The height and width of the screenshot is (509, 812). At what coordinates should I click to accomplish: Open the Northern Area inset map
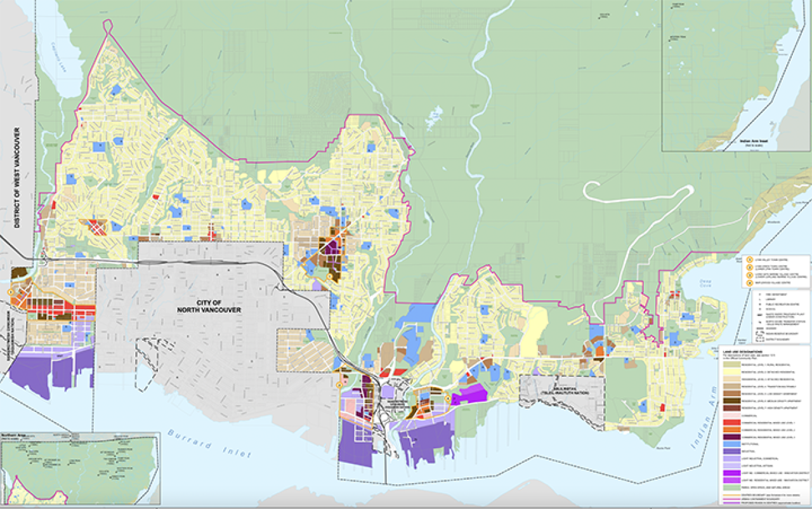(x=79, y=470)
